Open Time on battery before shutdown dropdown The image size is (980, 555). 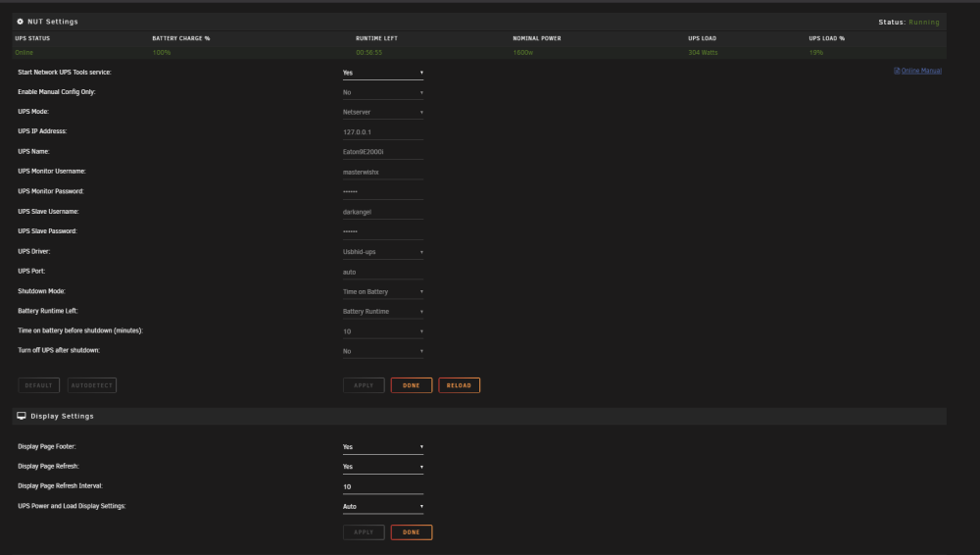[x=382, y=331]
